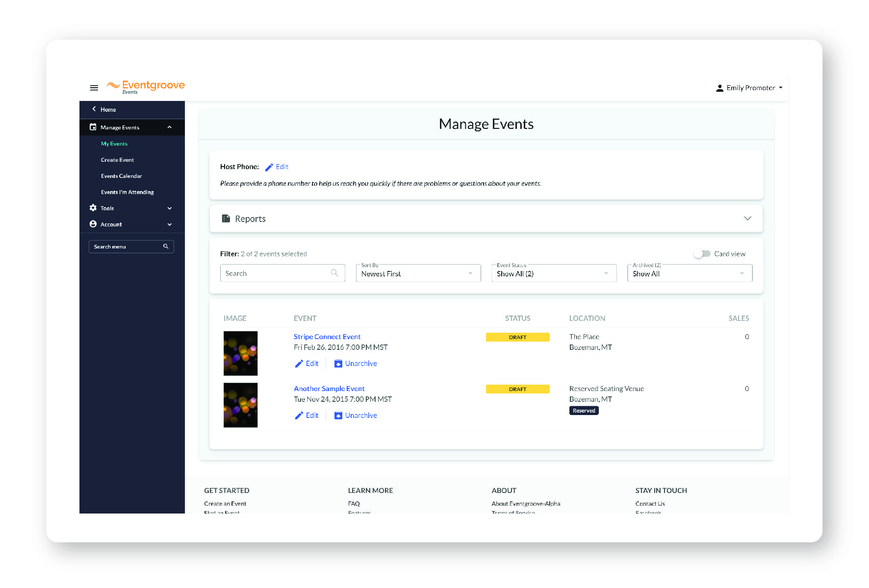This screenshot has width=869, height=588.
Task: Click the LOCATION column header
Action: pos(587,318)
